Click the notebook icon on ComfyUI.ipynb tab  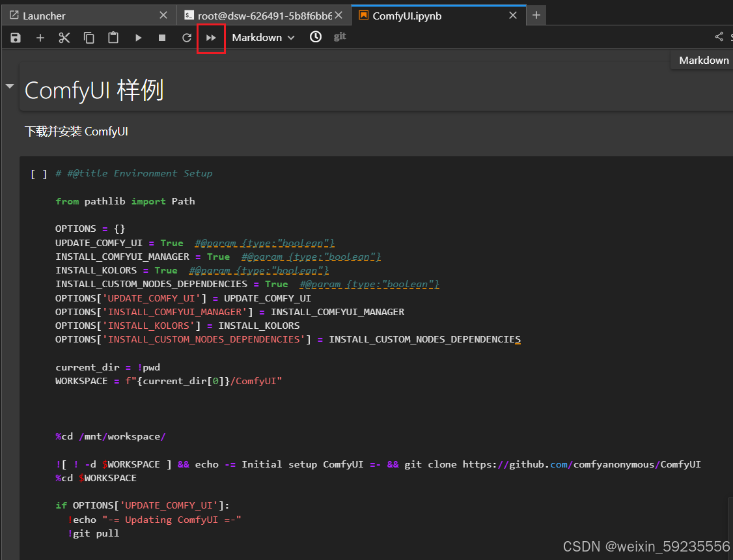tap(363, 15)
